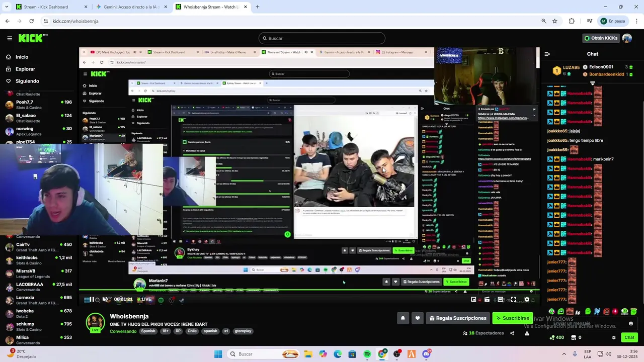Toggle notification bell for Whoisbennja
Viewport: 644px width, 362px height.
click(x=403, y=318)
